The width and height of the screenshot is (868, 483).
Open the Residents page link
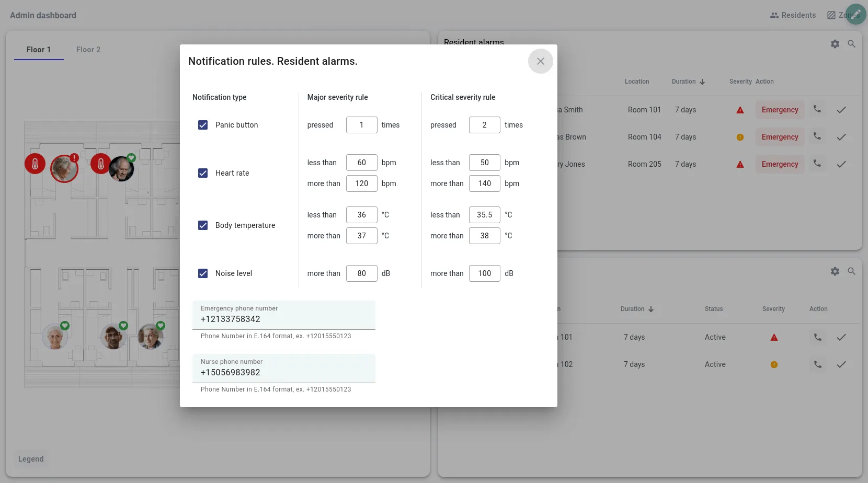click(793, 15)
